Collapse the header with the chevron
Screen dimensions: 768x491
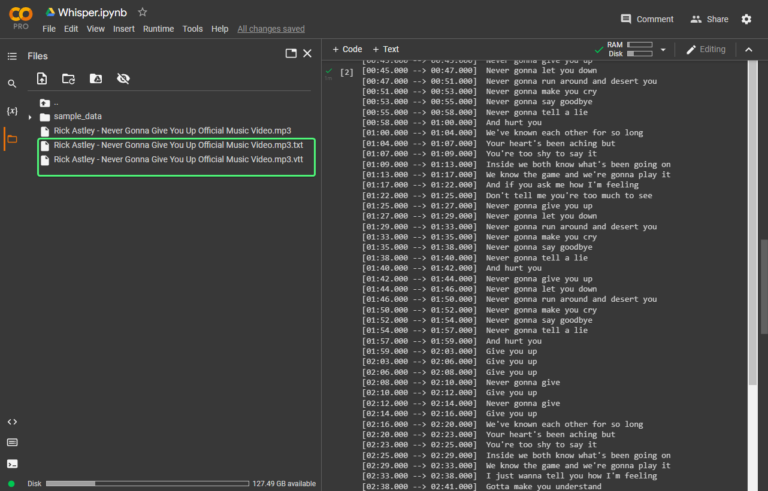tap(748, 49)
